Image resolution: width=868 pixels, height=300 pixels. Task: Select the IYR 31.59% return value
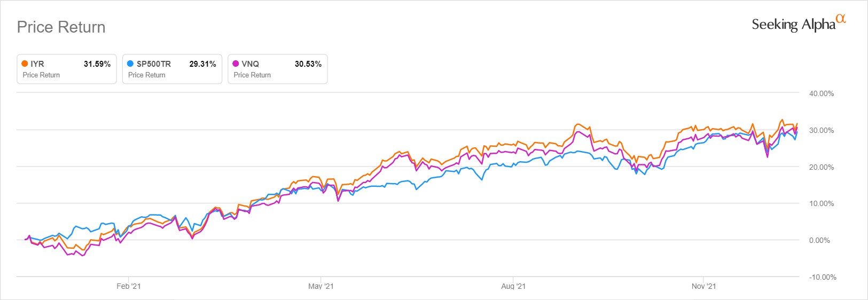97,64
